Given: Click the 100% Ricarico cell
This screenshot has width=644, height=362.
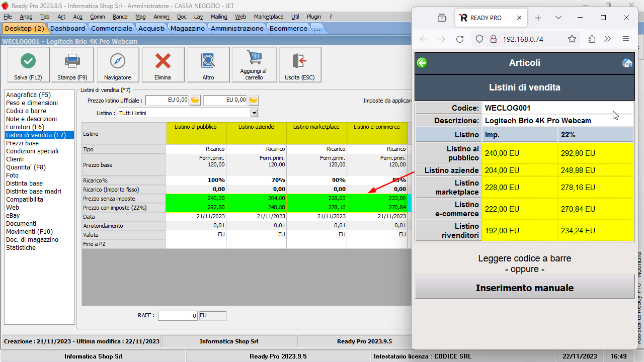Looking at the screenshot, I should click(196, 180).
